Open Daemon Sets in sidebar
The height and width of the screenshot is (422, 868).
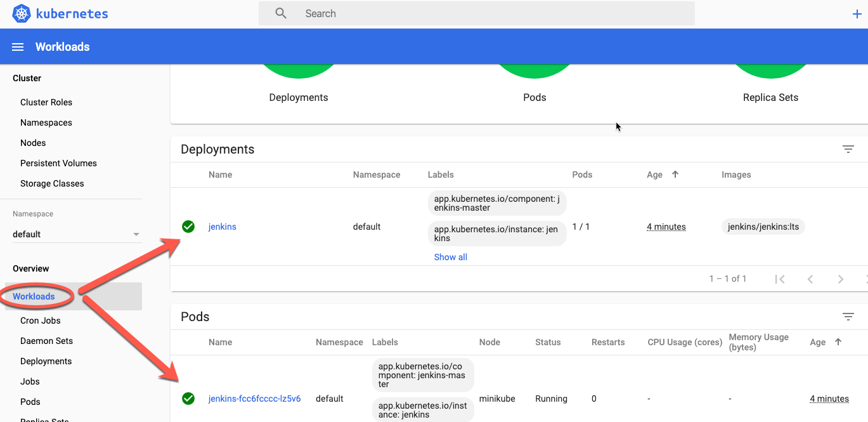(46, 341)
